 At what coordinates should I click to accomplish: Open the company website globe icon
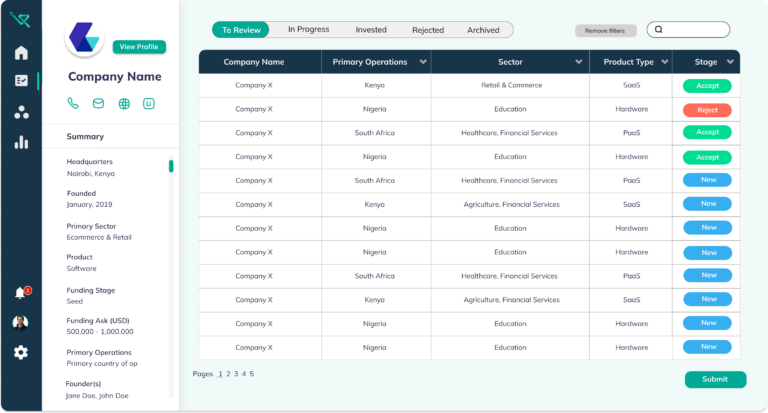pos(124,103)
